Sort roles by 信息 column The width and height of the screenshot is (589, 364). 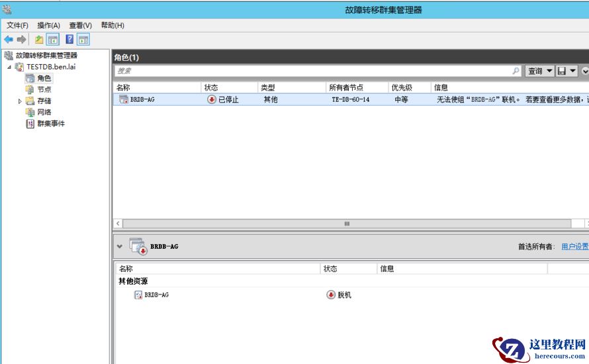[510, 87]
